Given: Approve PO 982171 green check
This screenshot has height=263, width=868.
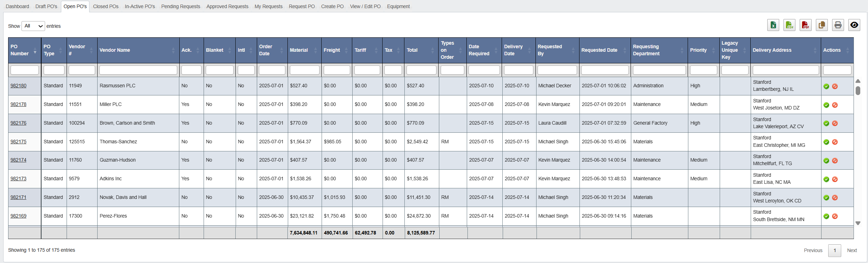Looking at the screenshot, I should pos(826,198).
